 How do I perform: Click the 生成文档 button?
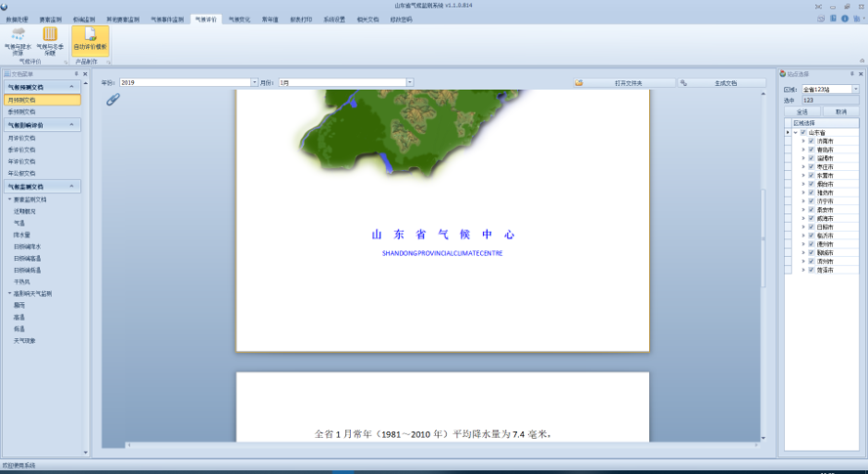(725, 83)
